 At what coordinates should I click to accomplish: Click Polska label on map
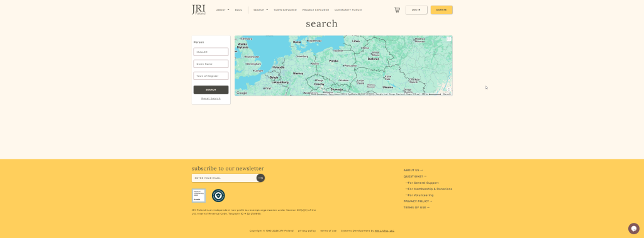tap(333, 61)
